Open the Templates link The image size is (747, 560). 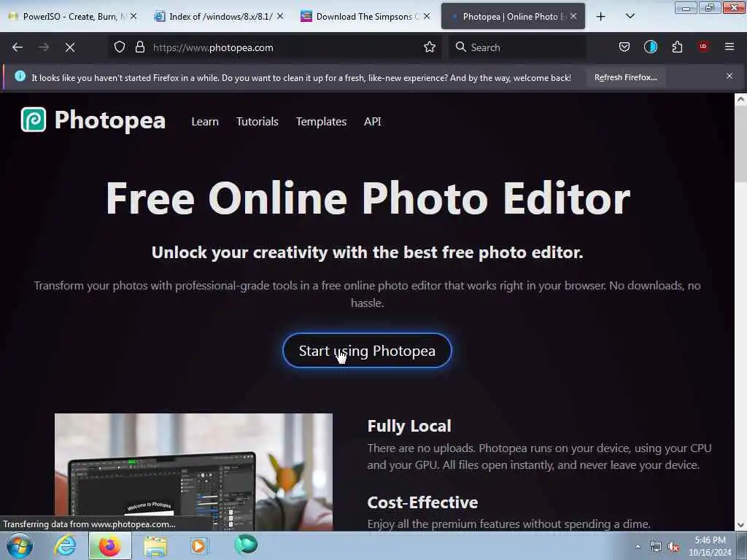coord(321,122)
